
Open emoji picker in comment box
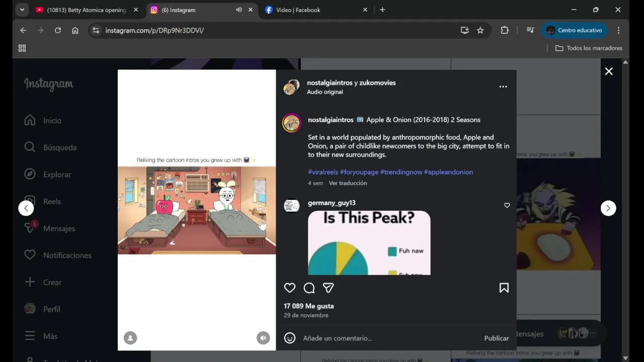tap(290, 338)
